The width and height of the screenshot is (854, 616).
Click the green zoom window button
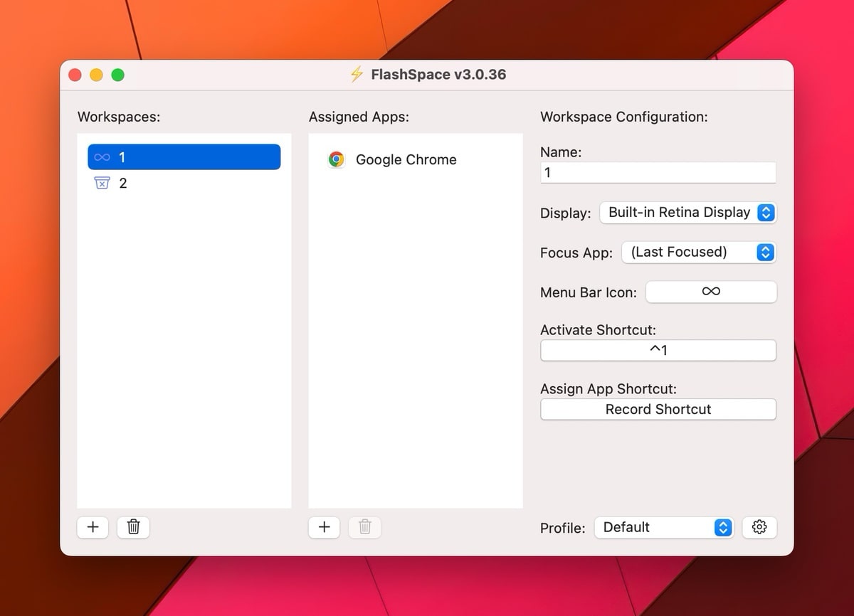[x=118, y=75]
